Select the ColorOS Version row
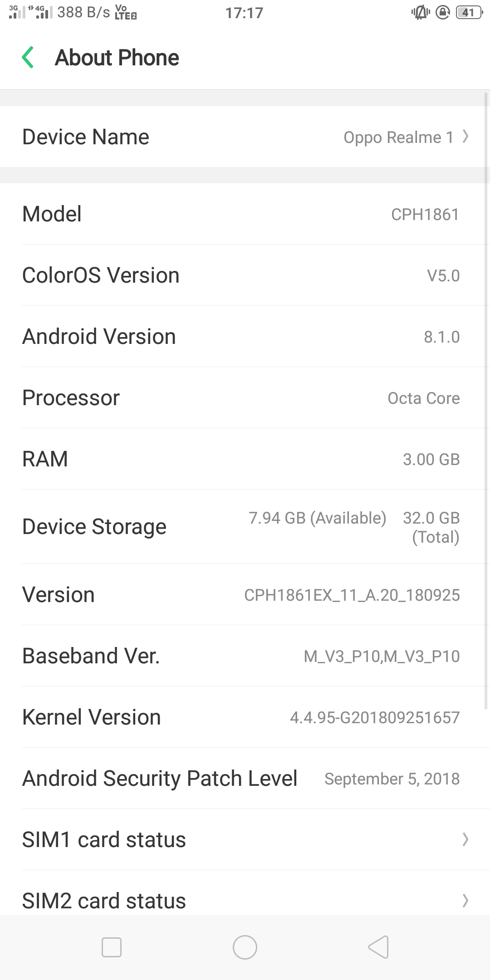 (245, 275)
